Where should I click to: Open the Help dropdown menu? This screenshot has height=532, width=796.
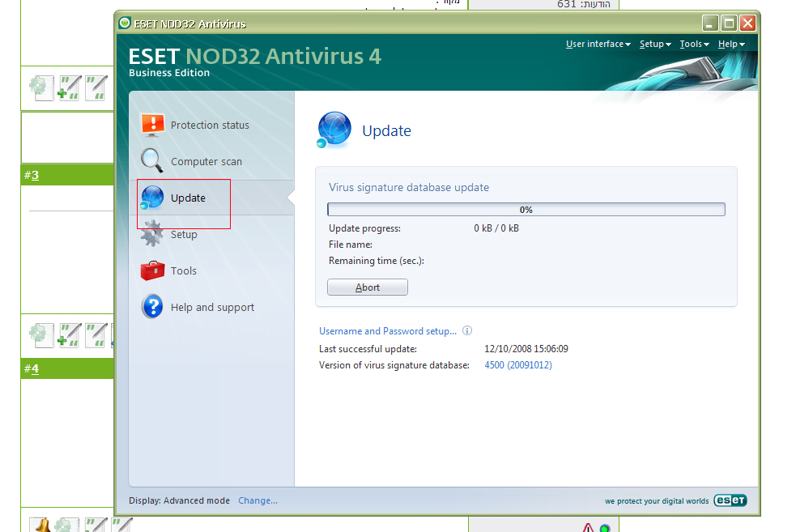point(731,45)
